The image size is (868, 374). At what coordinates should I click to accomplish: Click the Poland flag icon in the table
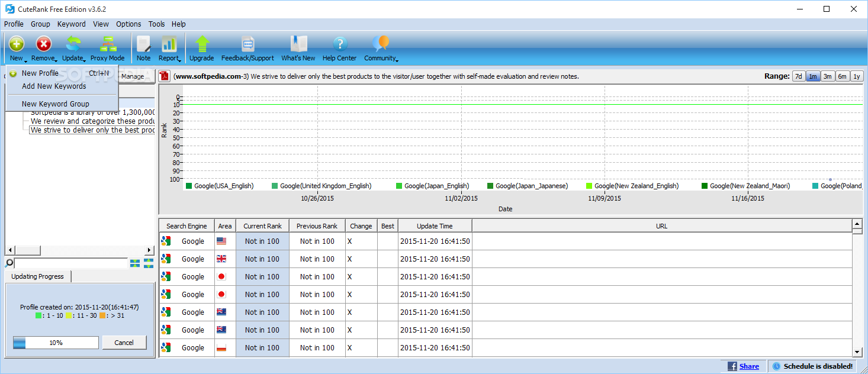(221, 347)
